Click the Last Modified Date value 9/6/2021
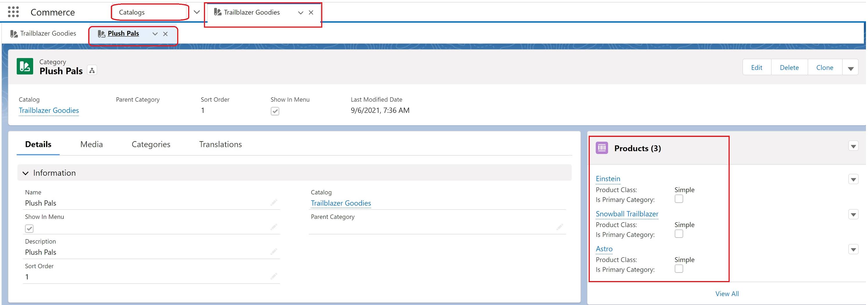 click(x=380, y=110)
